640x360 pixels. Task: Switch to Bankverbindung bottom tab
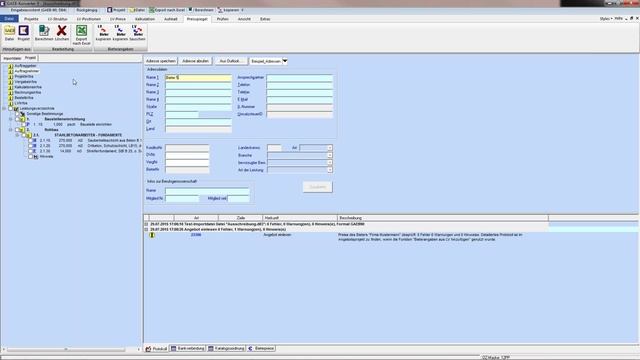(187, 349)
